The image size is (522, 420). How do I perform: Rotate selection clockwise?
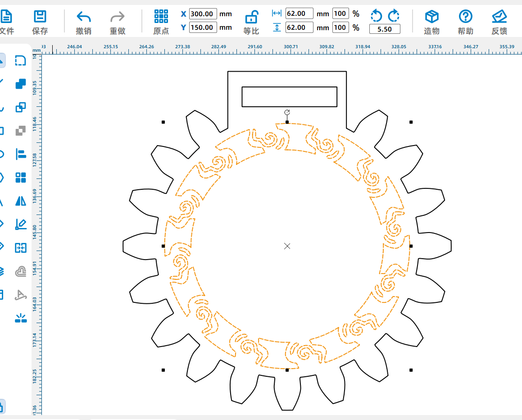click(x=394, y=16)
